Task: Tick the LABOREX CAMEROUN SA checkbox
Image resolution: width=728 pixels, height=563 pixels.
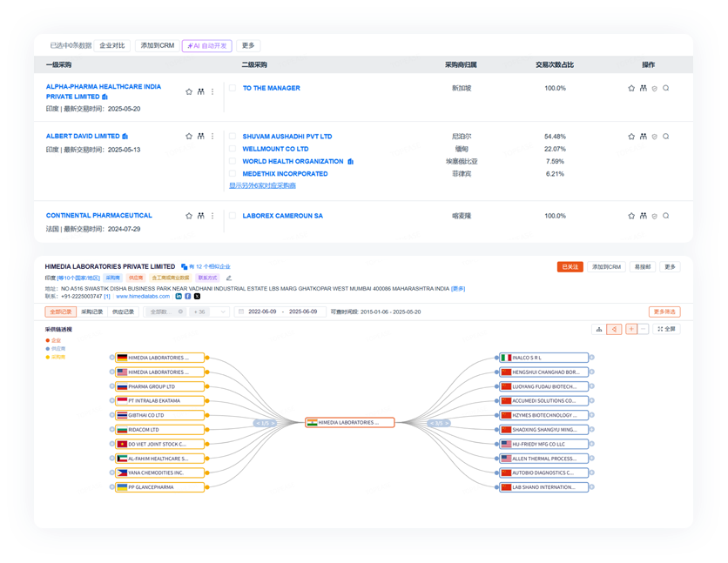Action: coord(233,216)
